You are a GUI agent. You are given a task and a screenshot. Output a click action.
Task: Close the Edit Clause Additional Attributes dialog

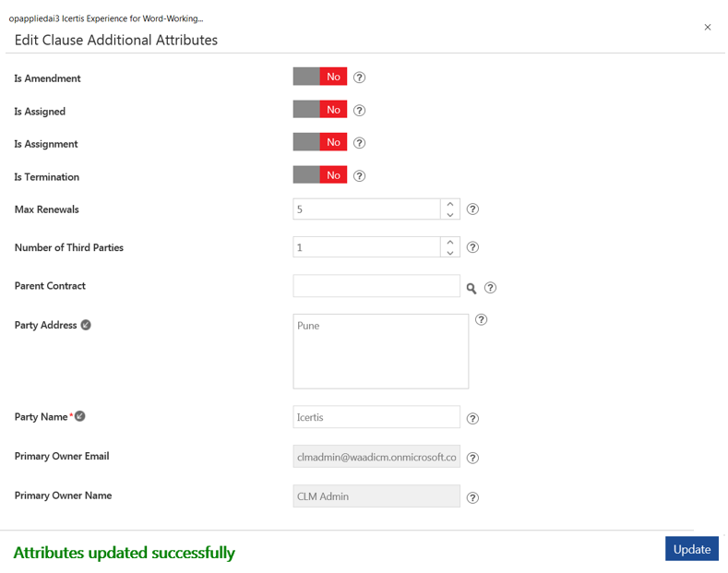click(708, 28)
